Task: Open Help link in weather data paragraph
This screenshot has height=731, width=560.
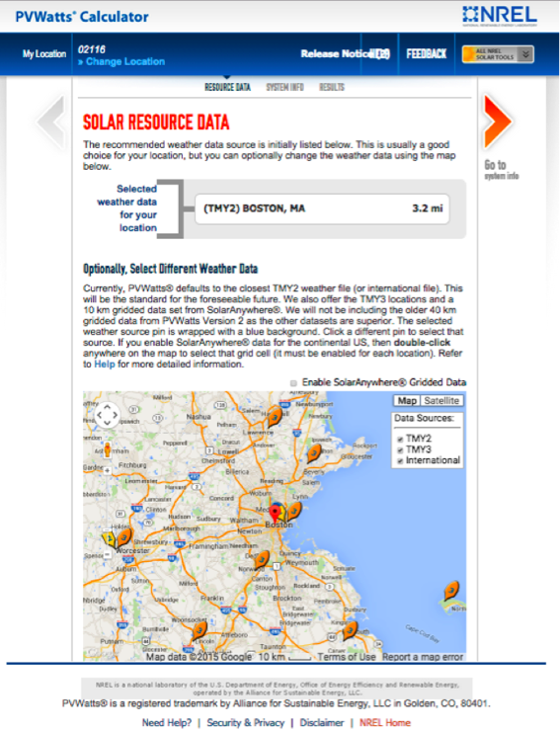Action: 105,365
